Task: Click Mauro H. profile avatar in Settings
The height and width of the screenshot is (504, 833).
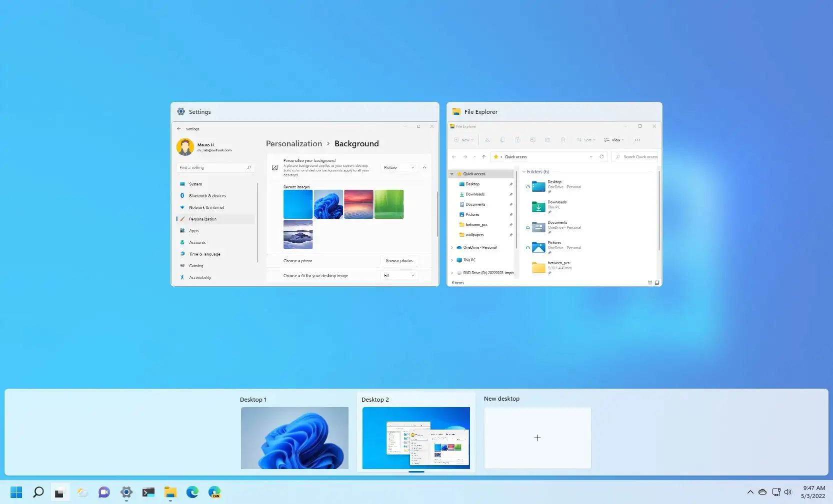Action: point(185,147)
